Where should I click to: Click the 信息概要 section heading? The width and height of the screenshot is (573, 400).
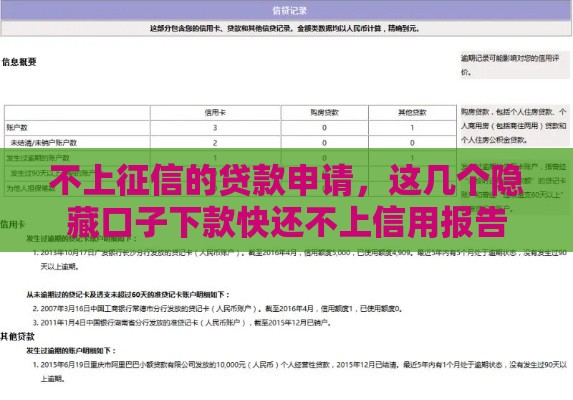(x=19, y=62)
